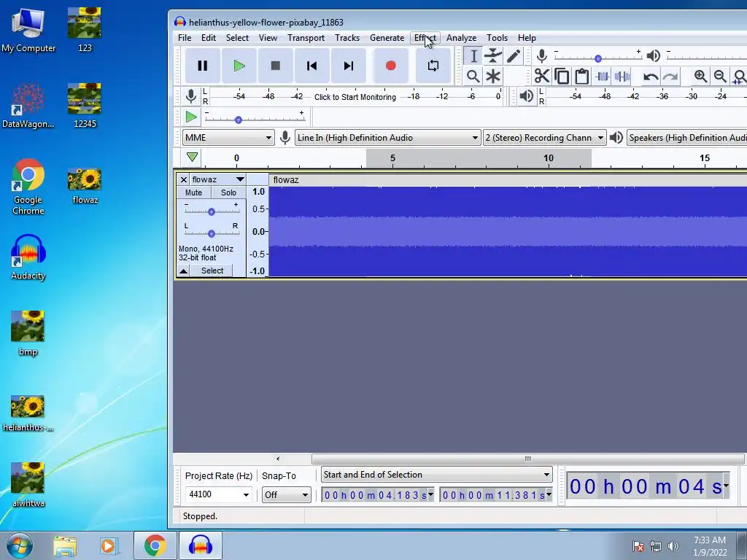The image size is (747, 560).
Task: Open the Tracks menu
Action: [x=347, y=38]
